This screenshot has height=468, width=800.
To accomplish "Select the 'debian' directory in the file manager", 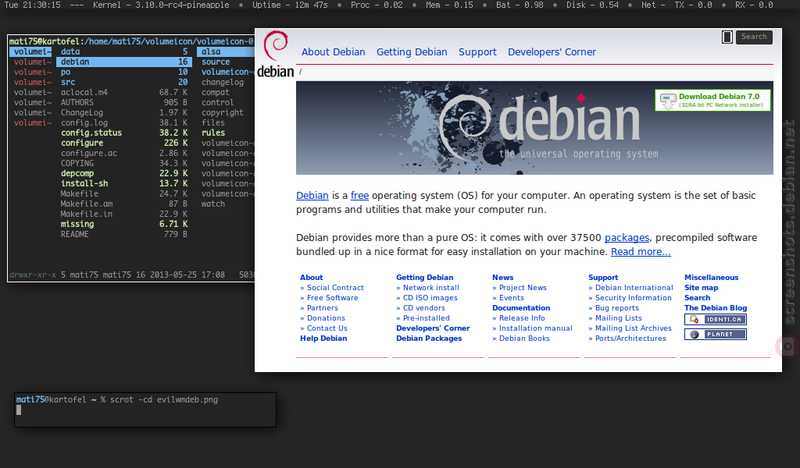I will pos(124,62).
